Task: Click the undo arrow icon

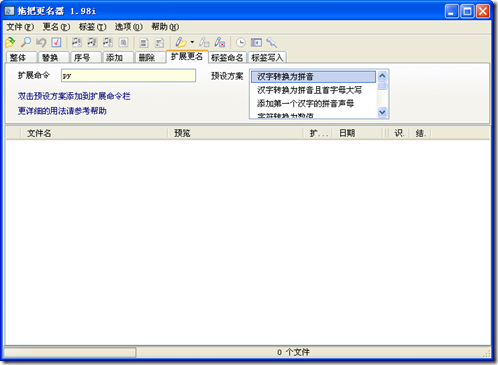Action: click(41, 42)
